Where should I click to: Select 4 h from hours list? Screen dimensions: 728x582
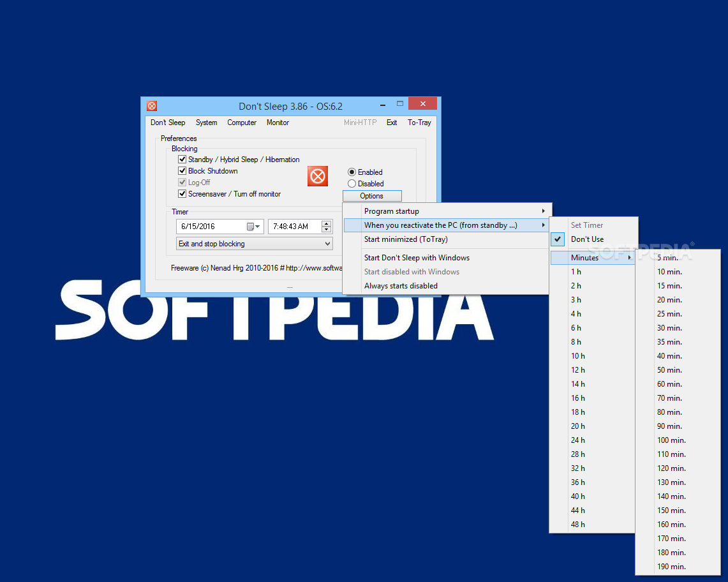pos(593,314)
